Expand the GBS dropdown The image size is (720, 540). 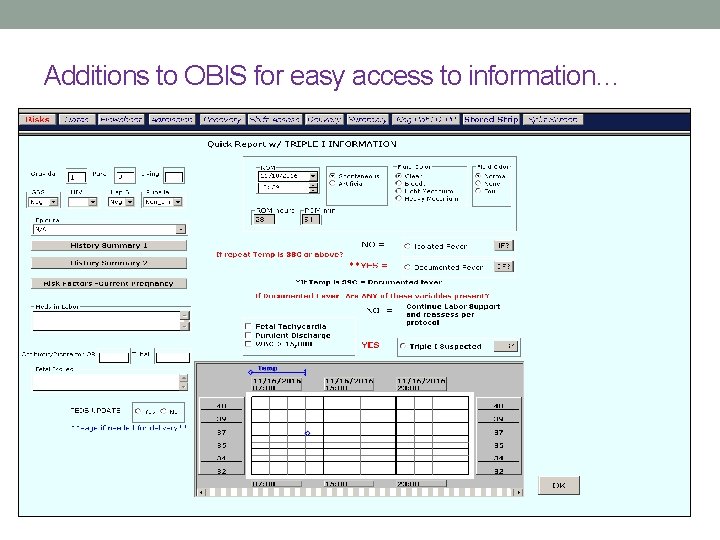pyautogui.click(x=54, y=202)
